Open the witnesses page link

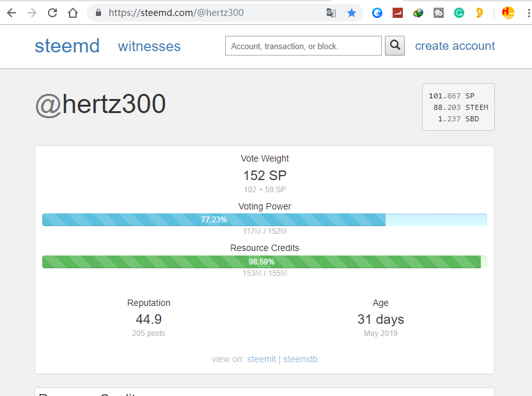coord(149,46)
